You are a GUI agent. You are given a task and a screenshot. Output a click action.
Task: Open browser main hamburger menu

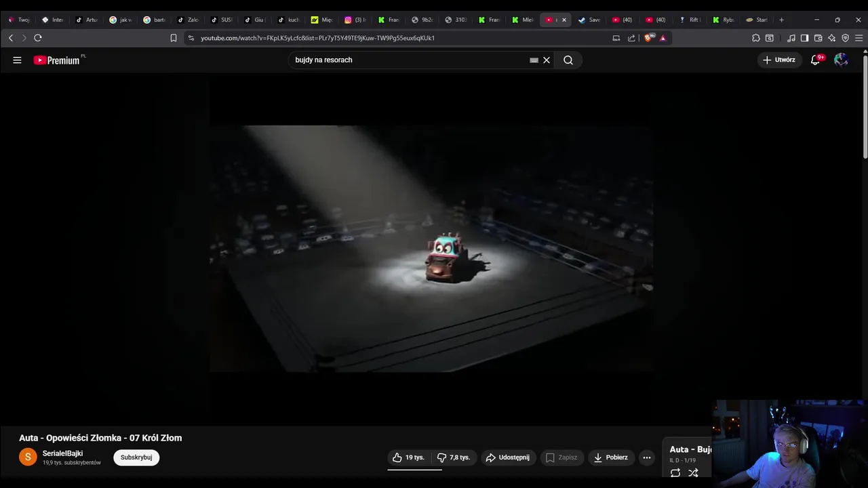(859, 38)
